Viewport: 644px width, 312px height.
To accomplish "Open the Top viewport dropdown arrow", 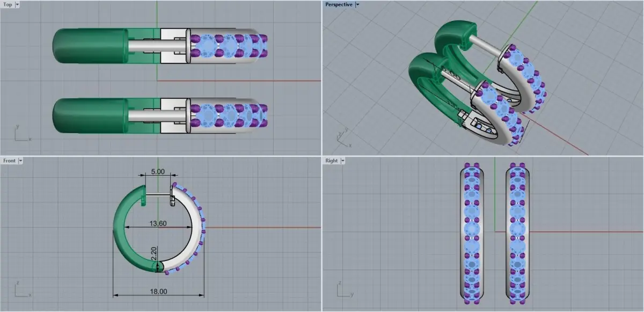I will coord(17,4).
